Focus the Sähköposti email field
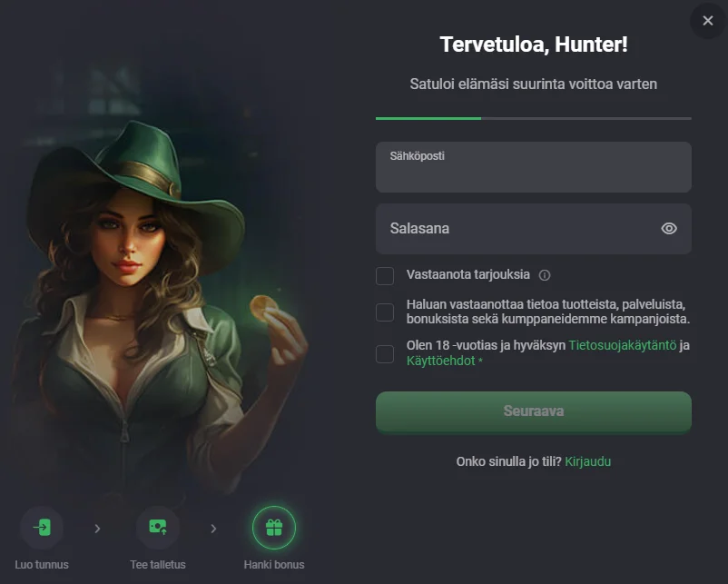Image resolution: width=728 pixels, height=584 pixels. coord(534,167)
